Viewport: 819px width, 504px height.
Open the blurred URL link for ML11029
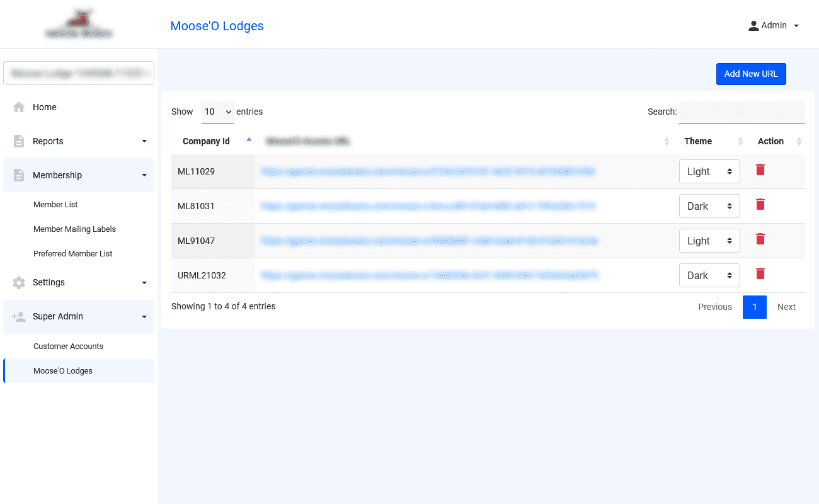tap(428, 171)
